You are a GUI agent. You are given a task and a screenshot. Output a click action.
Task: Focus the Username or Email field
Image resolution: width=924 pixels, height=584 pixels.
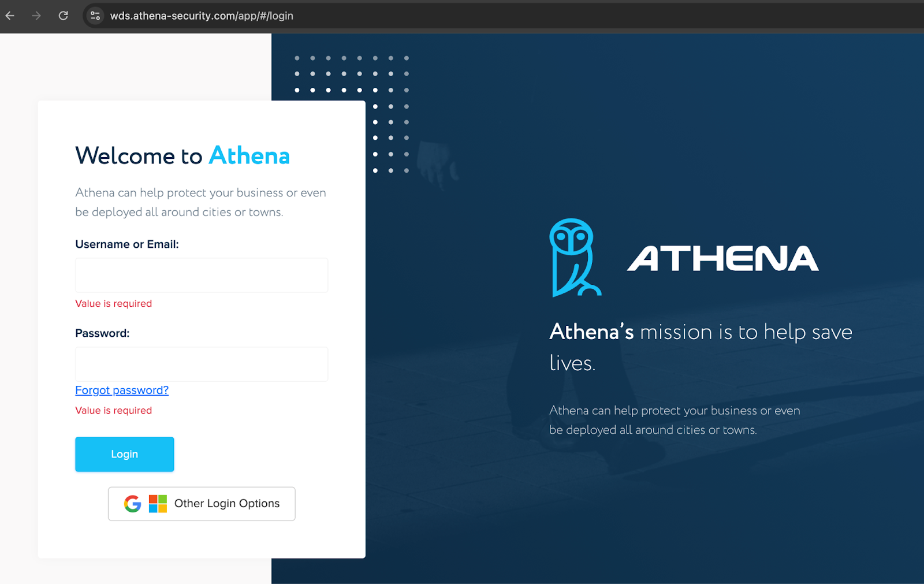(x=202, y=275)
